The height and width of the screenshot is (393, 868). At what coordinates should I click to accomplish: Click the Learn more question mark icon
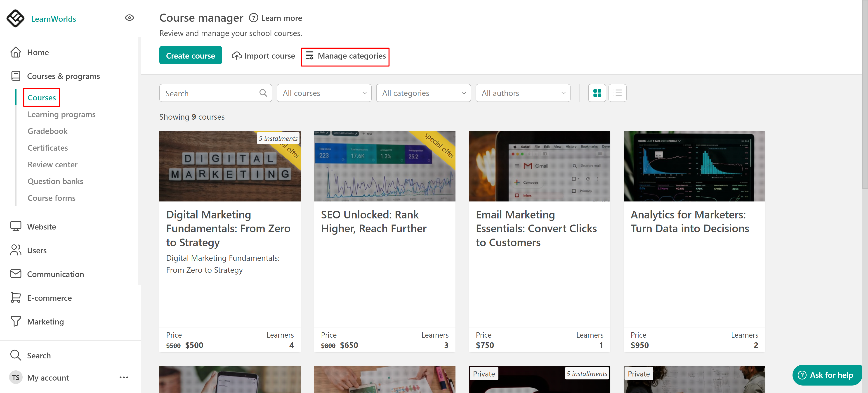(253, 18)
